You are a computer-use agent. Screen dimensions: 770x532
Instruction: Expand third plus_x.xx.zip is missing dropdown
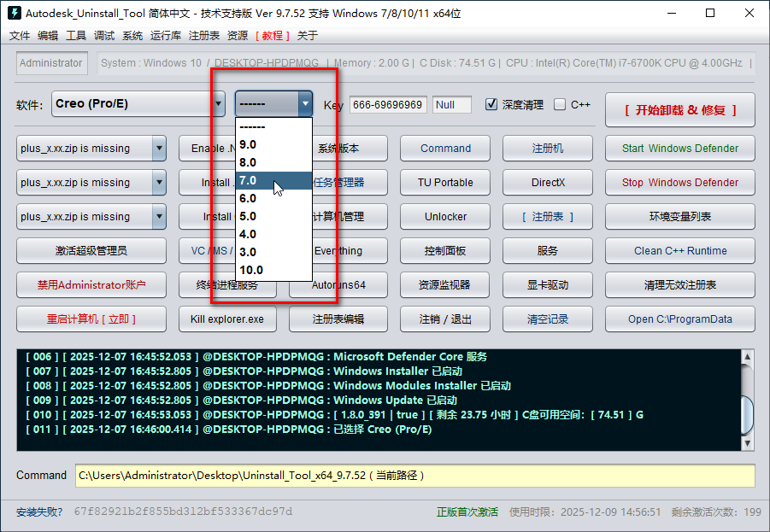(159, 216)
